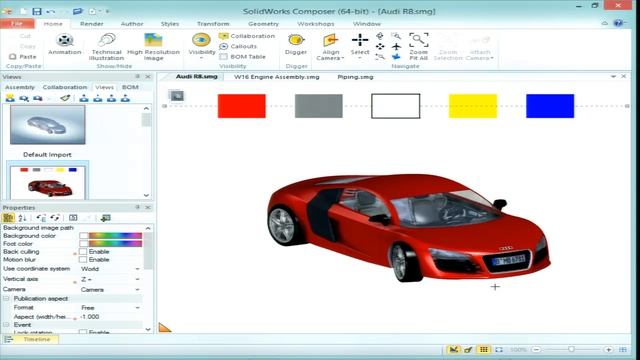Open the Timeline tab

tap(32, 340)
